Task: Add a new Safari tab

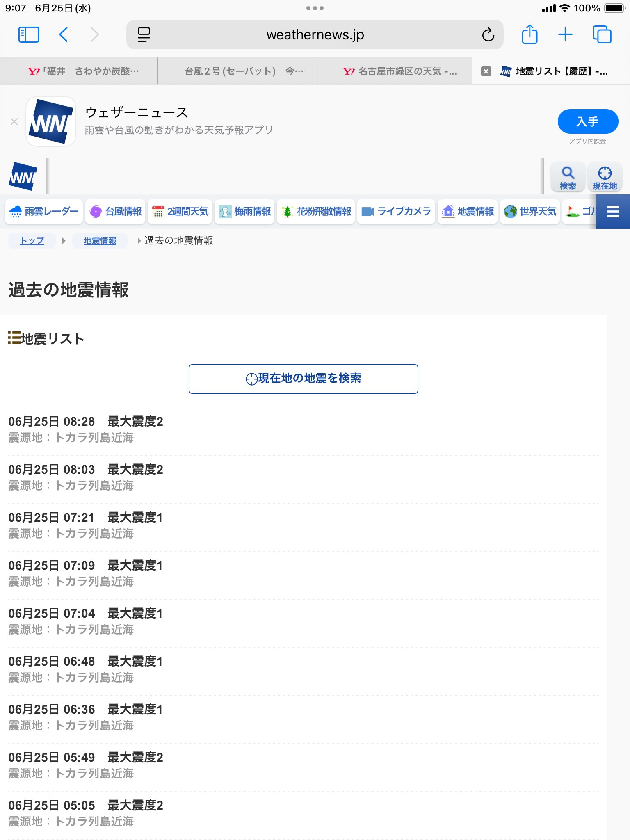Action: 565,35
